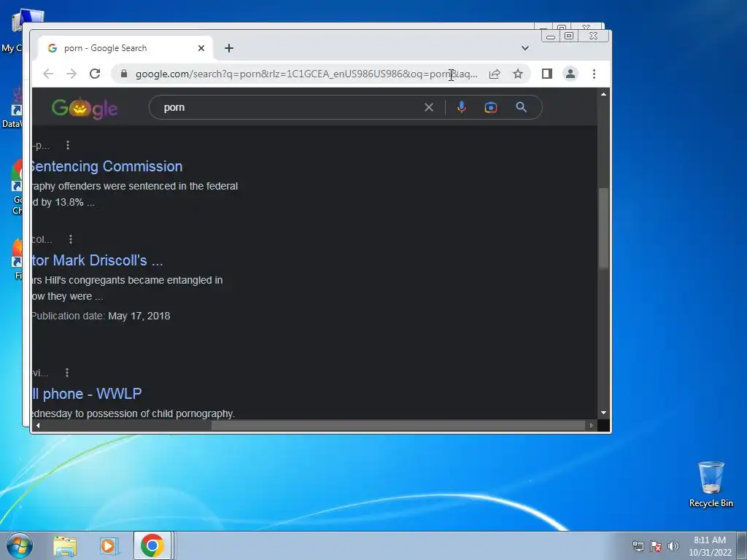This screenshot has width=747, height=560.
Task: Expand the tab search dropdown
Action: 525,48
